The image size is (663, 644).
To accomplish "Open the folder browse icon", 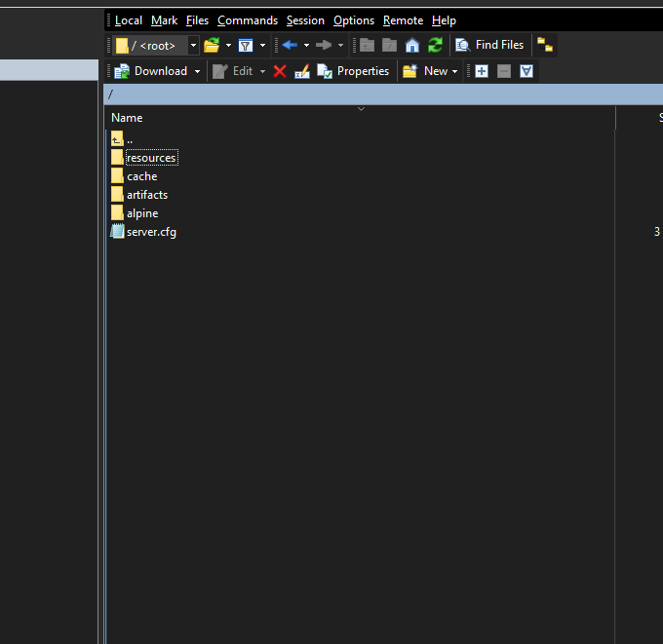I will pyautogui.click(x=212, y=45).
